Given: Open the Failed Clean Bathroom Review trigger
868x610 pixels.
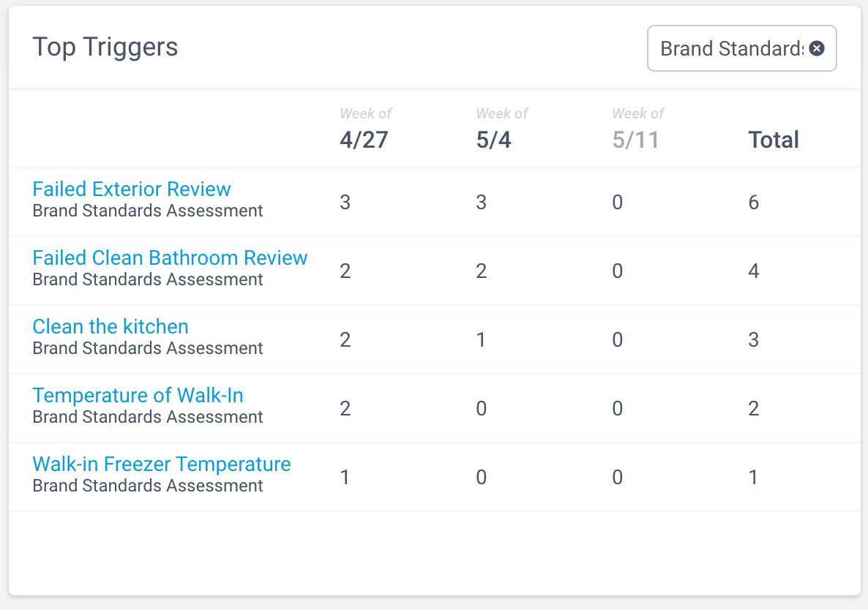Looking at the screenshot, I should coord(170,257).
